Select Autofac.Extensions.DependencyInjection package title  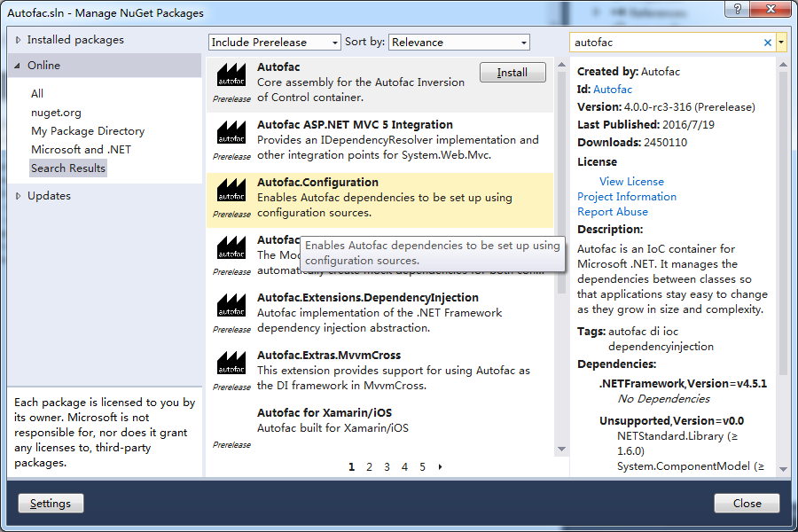coord(368,298)
